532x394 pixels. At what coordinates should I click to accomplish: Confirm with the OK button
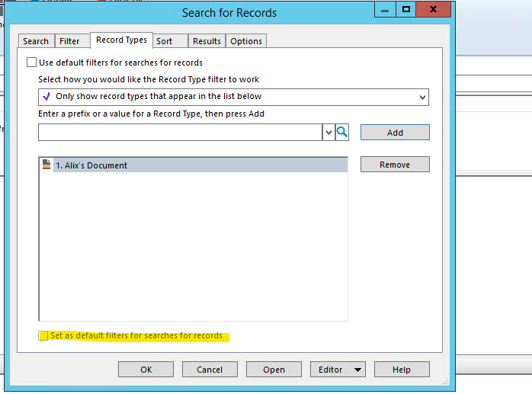pos(146,370)
